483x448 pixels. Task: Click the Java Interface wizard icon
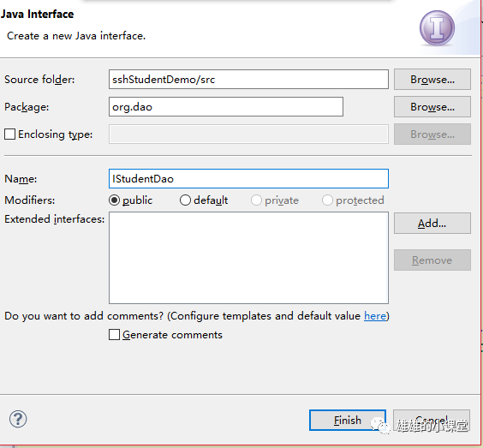tap(437, 28)
